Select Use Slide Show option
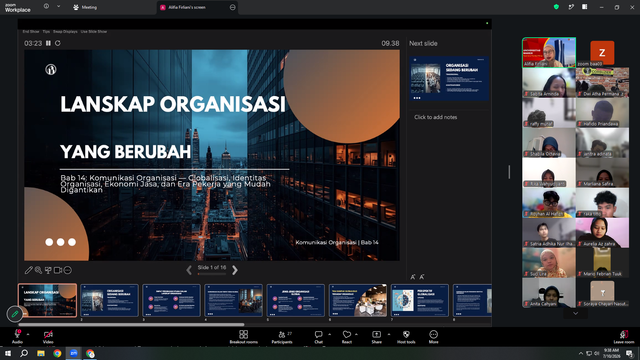The height and width of the screenshot is (360, 640). click(94, 31)
